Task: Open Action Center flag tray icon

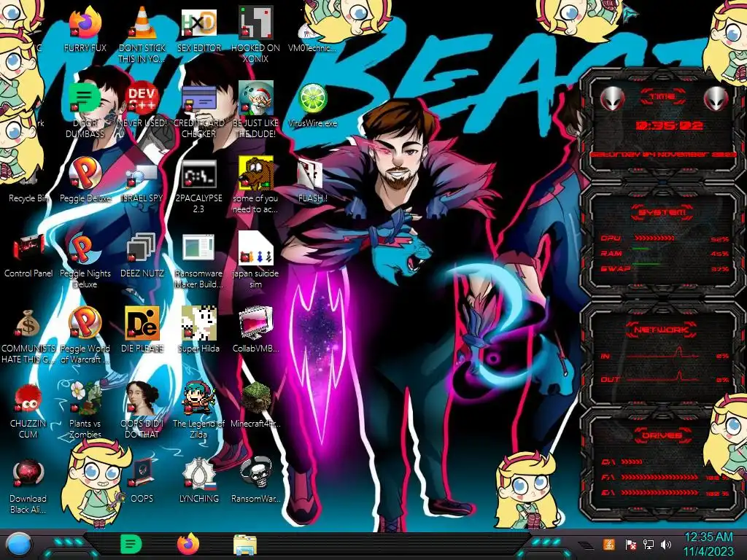Action: coord(630,545)
